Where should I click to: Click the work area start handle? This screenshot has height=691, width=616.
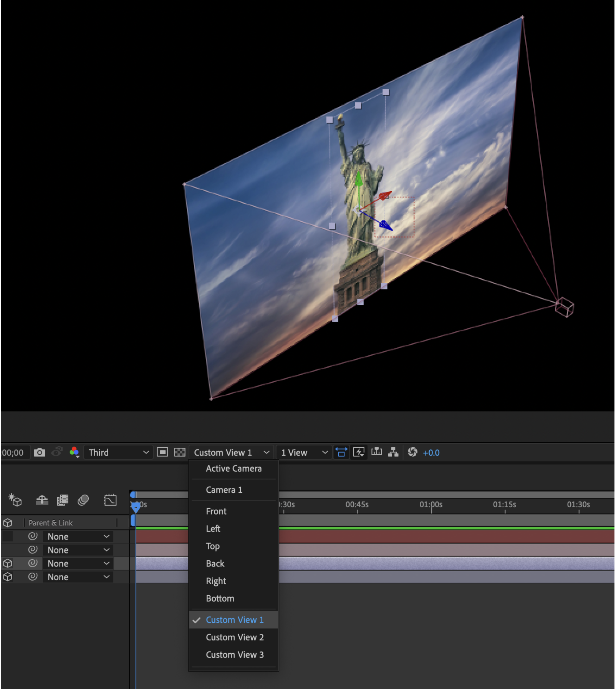click(x=133, y=520)
